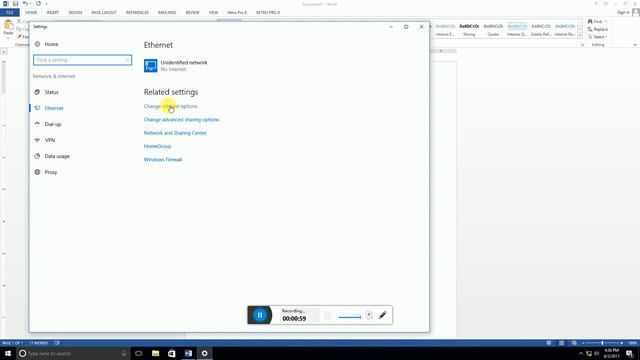Expand the Word styles gallery
640x360 pixels.
[580, 36]
